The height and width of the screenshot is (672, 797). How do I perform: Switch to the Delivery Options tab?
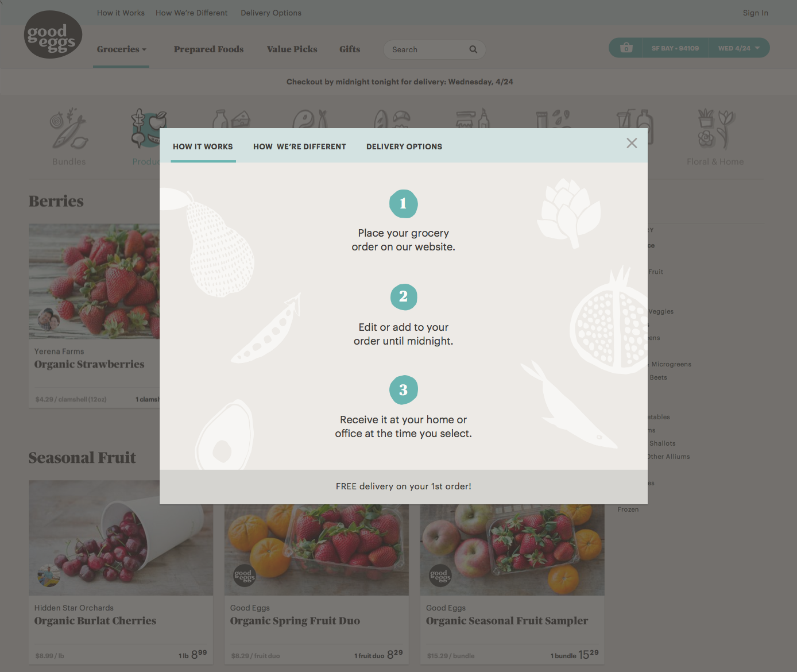pos(404,146)
